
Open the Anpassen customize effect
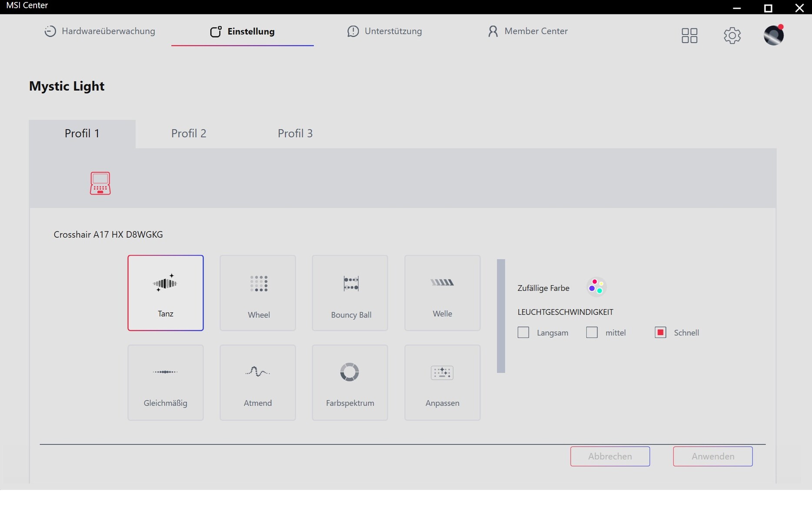tap(443, 383)
